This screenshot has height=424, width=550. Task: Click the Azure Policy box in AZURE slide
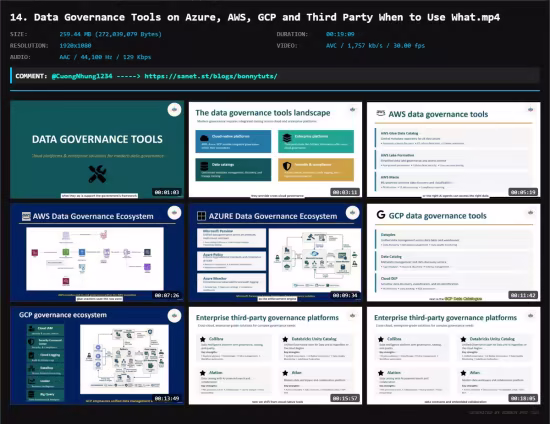[x=232, y=261]
